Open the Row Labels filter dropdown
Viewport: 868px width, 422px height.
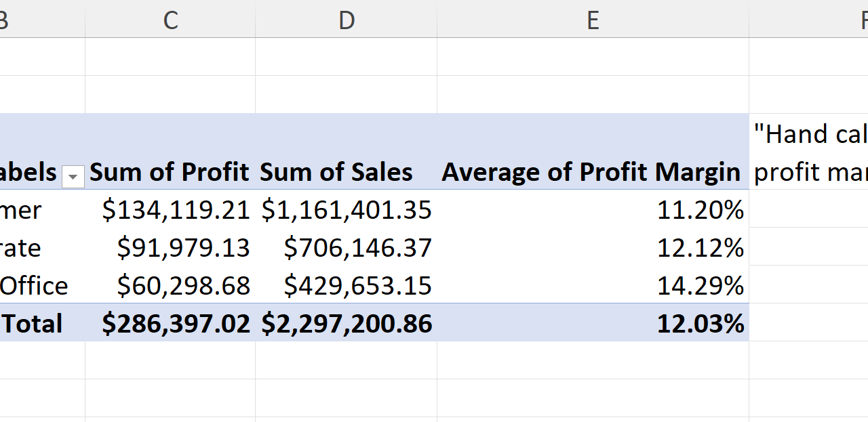click(x=73, y=177)
